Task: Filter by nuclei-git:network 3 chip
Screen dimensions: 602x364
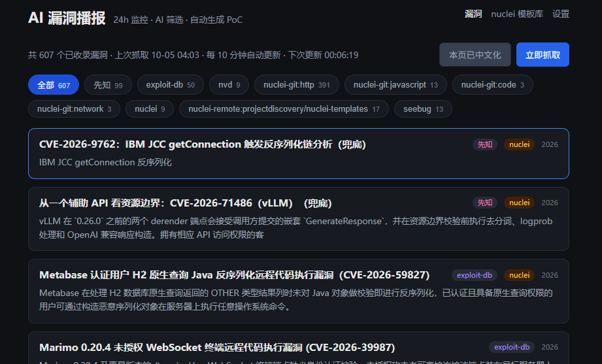Action: pyautogui.click(x=74, y=109)
